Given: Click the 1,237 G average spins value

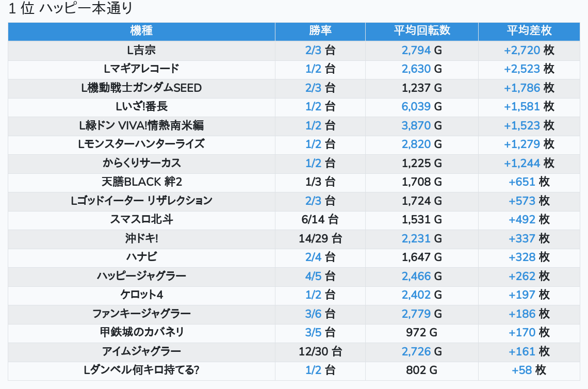Looking at the screenshot, I should (x=421, y=88).
